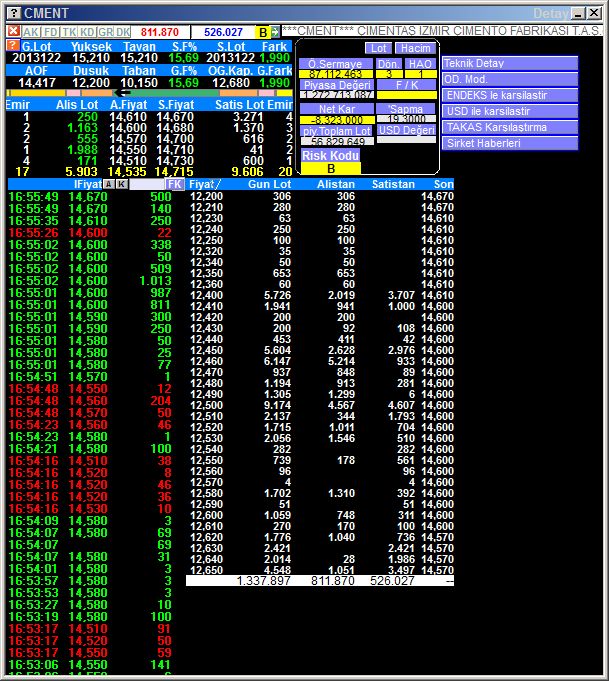Image resolution: width=609 pixels, height=681 pixels.
Task: Click the TK toolbar button
Action: point(69,32)
